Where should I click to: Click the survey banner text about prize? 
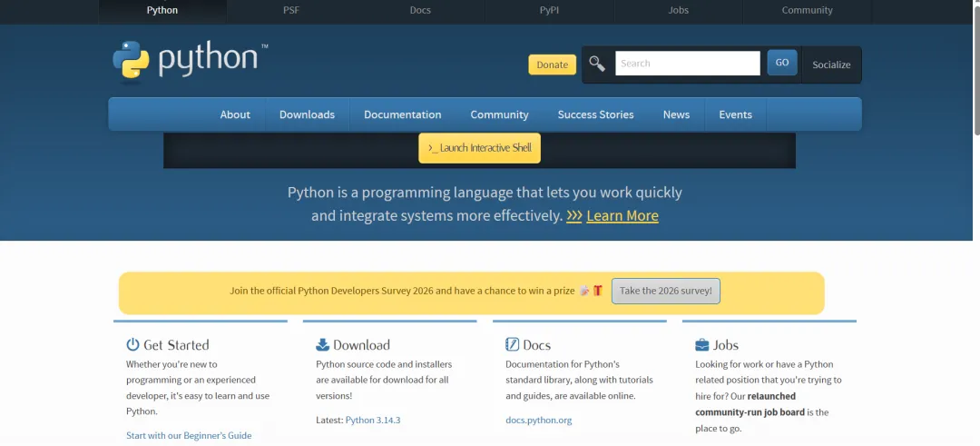pos(402,291)
